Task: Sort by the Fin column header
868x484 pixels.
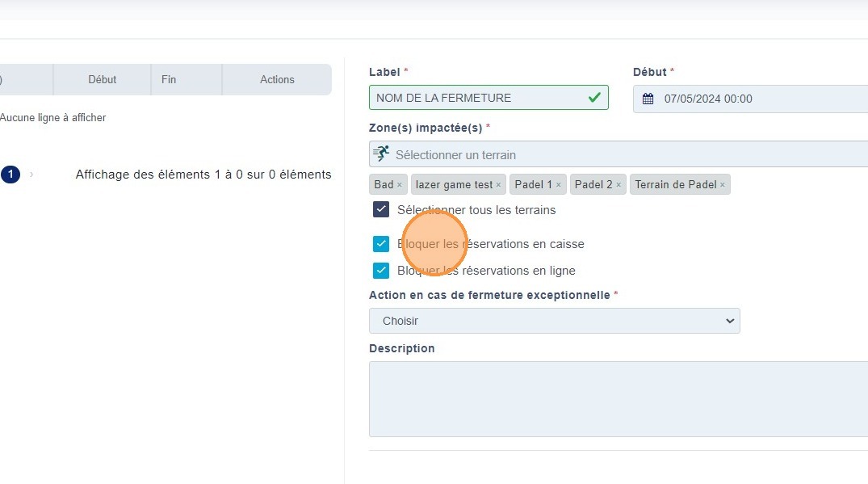Action: pyautogui.click(x=168, y=80)
